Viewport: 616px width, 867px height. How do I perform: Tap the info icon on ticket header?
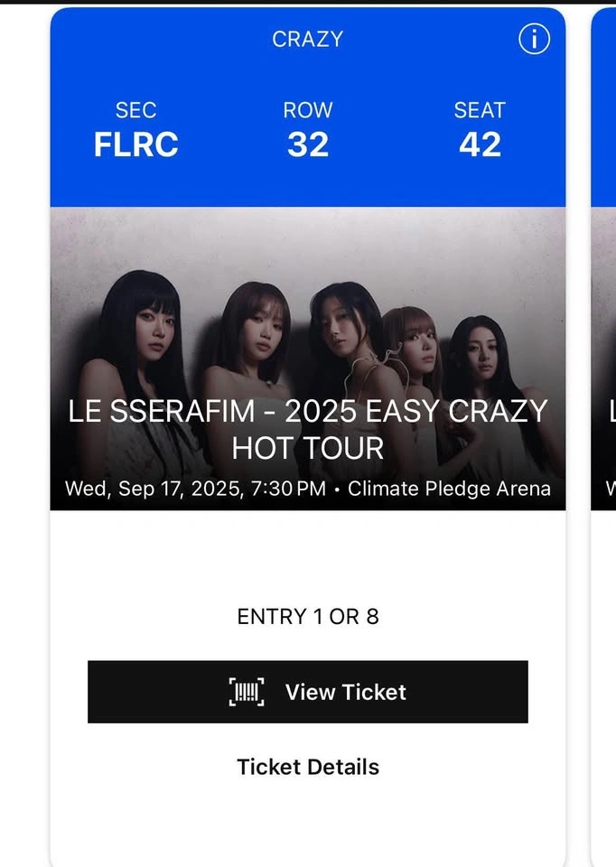pos(534,39)
